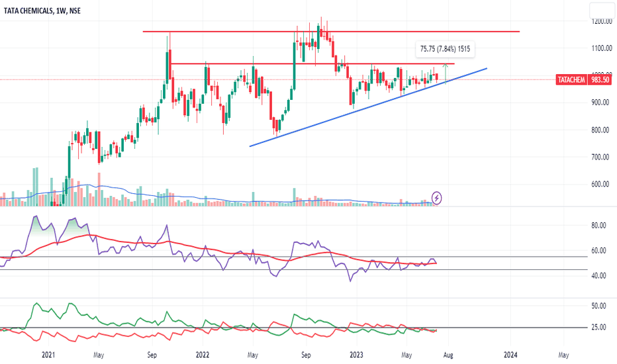Viewport: 617px width, 364px height.
Task: Click the purple lightning bolt event icon
Action: tap(436, 198)
